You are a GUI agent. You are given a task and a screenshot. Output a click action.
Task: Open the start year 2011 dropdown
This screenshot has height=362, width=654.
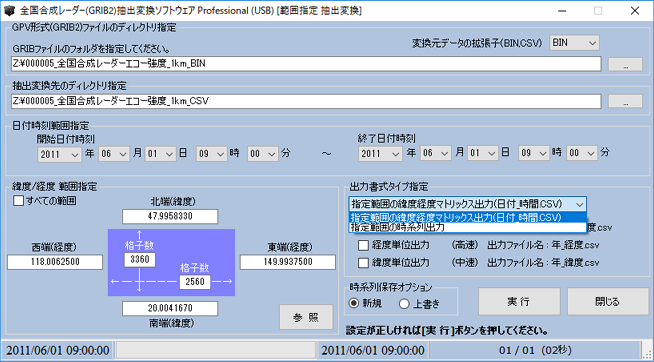click(59, 154)
